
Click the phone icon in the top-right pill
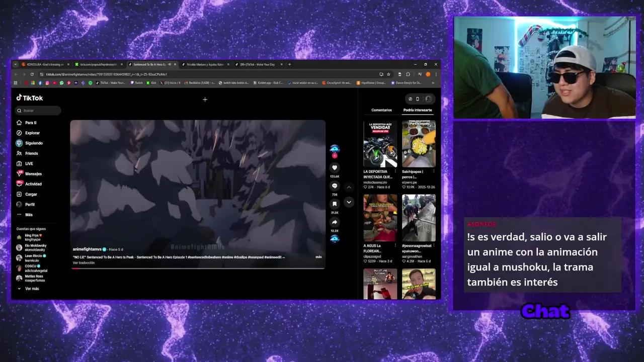tap(417, 99)
